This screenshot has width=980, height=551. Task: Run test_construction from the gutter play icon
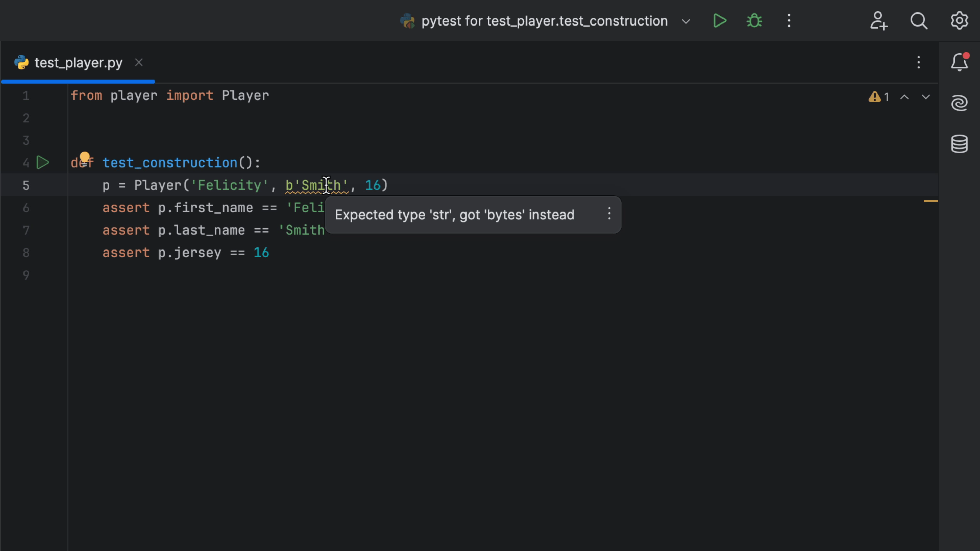coord(43,163)
